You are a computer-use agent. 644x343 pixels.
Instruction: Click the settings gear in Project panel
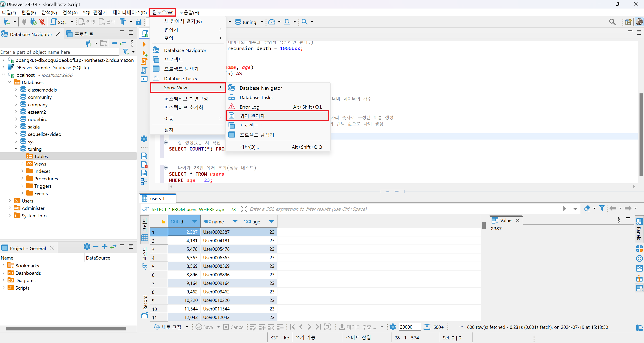tap(87, 247)
